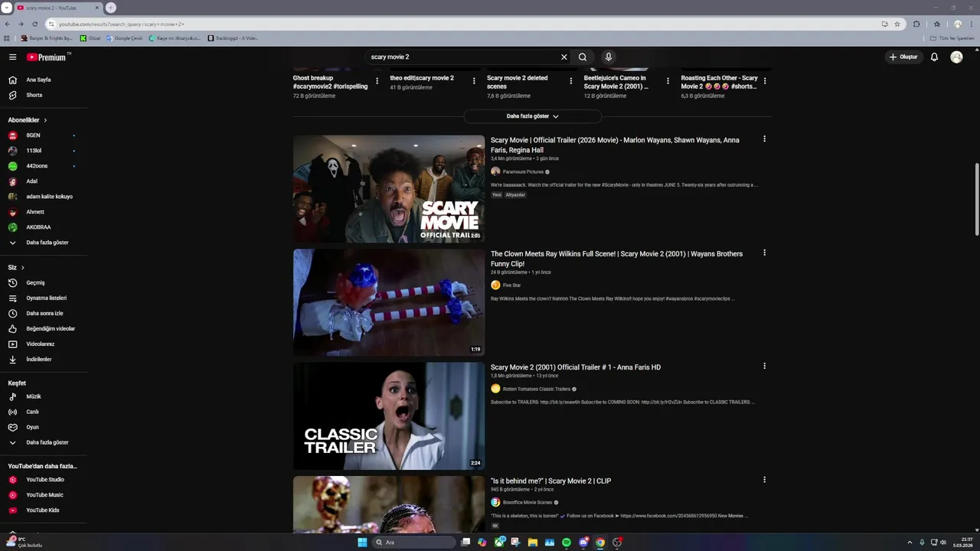
Task: Play the Scary Movie Official Trailer thumbnail
Action: [389, 189]
